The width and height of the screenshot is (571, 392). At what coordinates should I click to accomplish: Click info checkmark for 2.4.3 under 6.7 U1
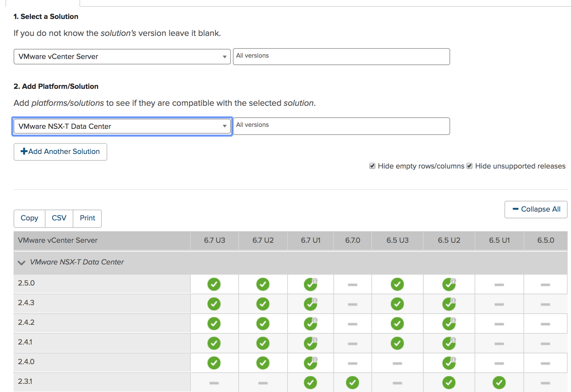click(311, 304)
